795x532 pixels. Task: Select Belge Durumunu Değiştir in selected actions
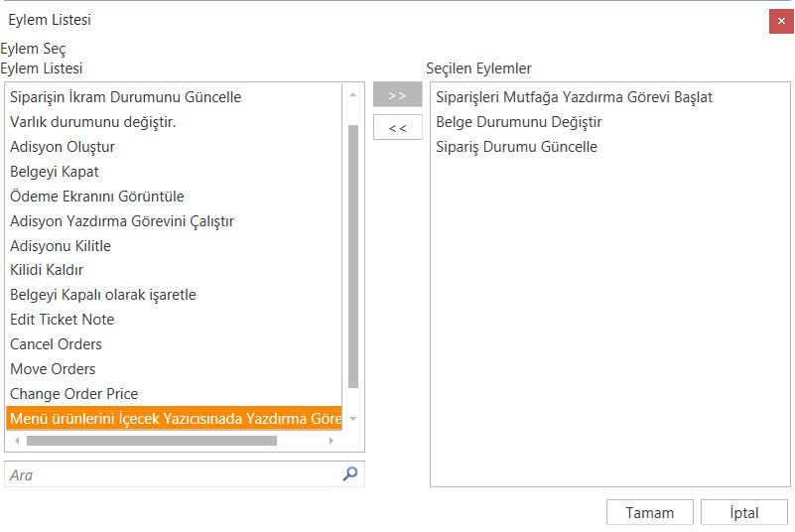[x=518, y=122]
